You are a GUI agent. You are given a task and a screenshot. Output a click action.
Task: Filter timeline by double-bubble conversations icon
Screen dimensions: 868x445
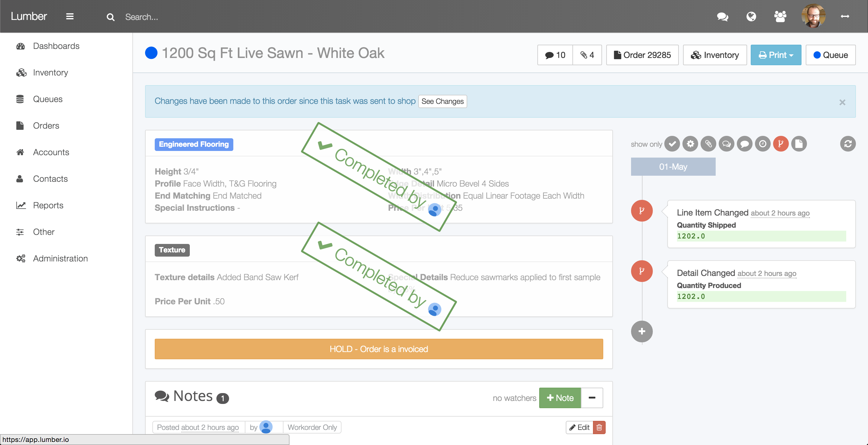pos(727,144)
